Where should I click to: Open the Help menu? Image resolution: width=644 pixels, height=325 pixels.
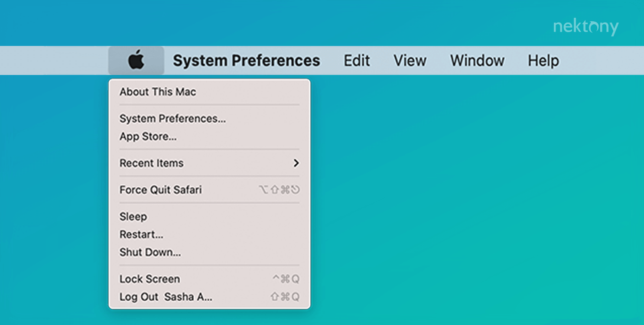point(543,61)
